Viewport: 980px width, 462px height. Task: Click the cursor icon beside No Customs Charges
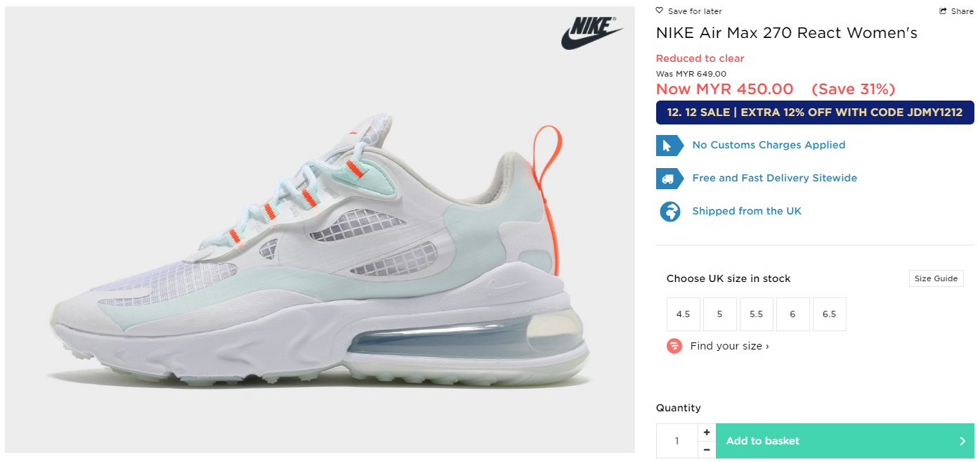(x=669, y=146)
